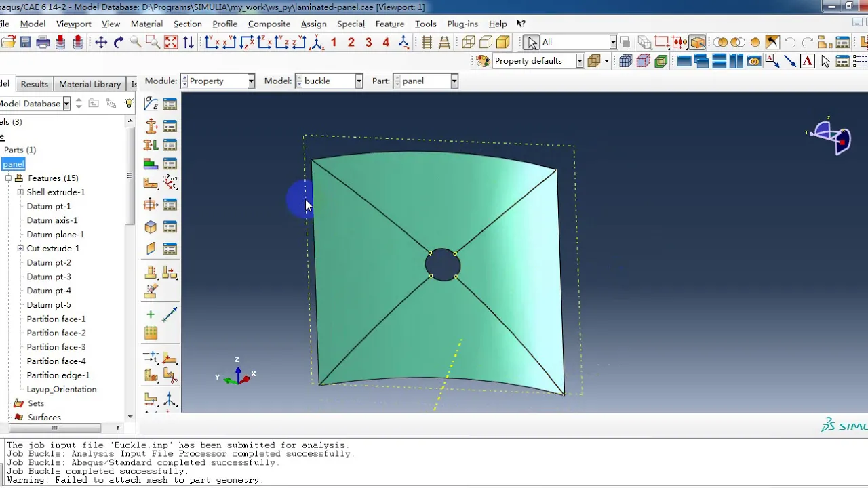Click the Create Datum Plane icon
Viewport: 868px width, 488px height.
point(151,333)
